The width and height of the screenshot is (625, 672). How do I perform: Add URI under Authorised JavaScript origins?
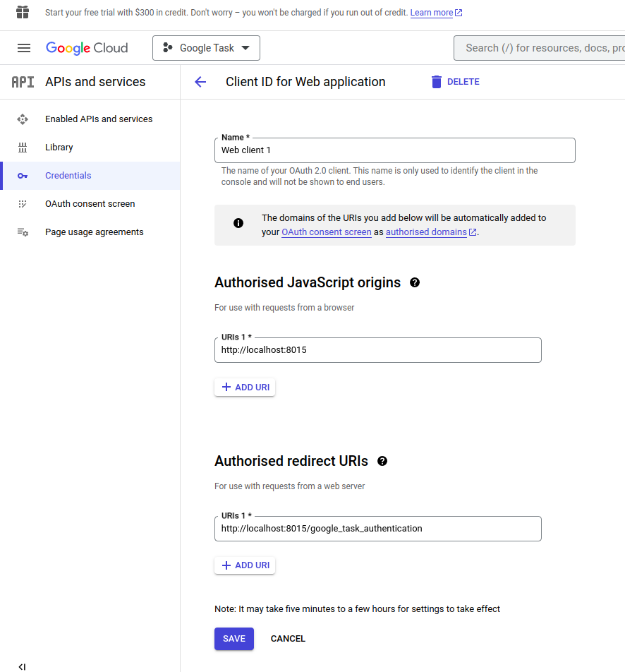tap(245, 387)
